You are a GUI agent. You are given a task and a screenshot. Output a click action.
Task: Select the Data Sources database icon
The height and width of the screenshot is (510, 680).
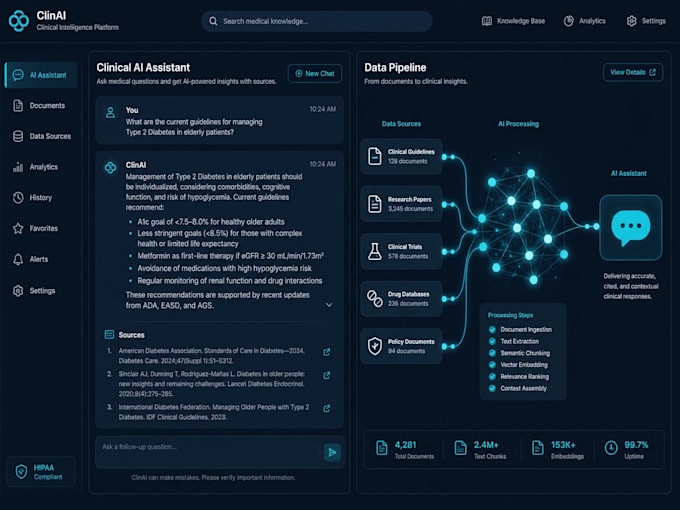(x=18, y=136)
